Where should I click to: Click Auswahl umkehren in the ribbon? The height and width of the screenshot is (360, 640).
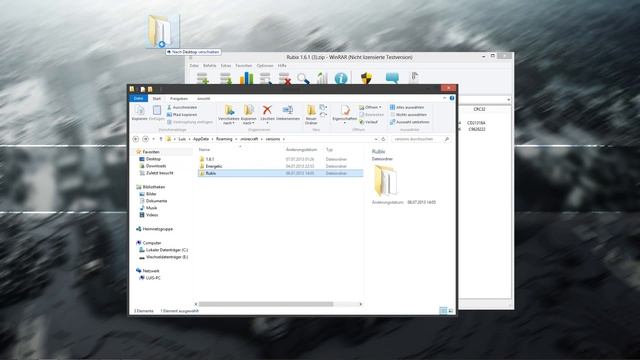409,122
